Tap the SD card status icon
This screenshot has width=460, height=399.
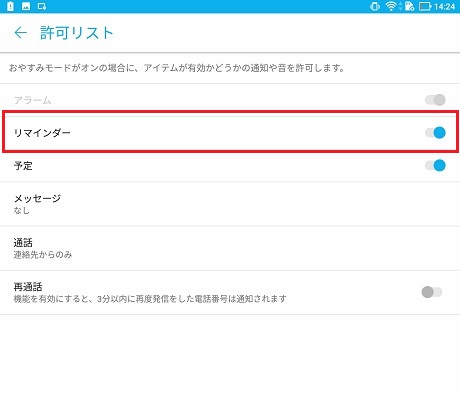pos(409,6)
